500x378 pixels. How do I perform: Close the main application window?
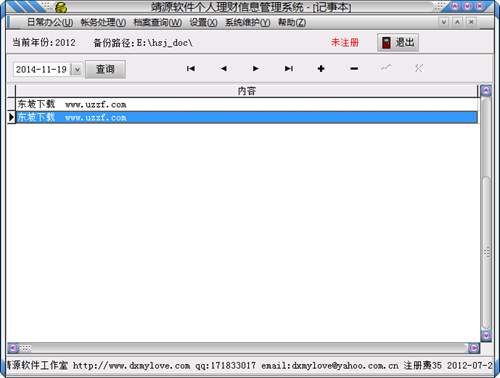tap(480, 6)
